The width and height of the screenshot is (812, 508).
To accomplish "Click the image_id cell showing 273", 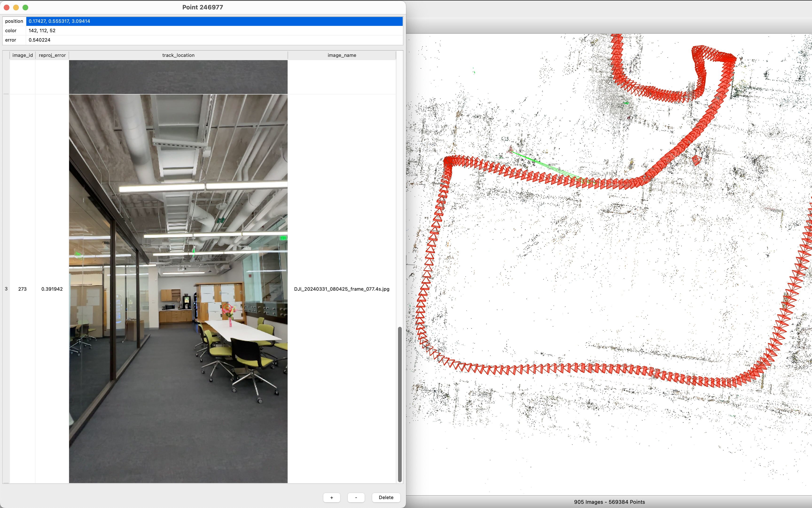I will tap(23, 289).
